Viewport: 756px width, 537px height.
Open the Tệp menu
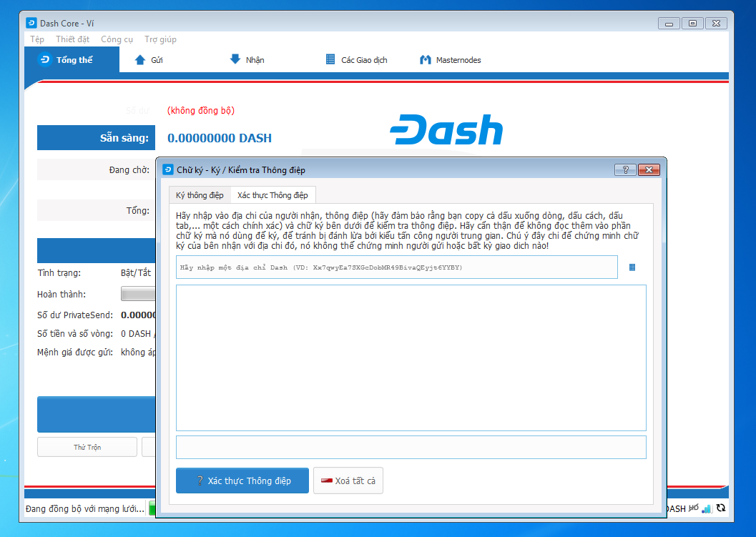tap(37, 39)
